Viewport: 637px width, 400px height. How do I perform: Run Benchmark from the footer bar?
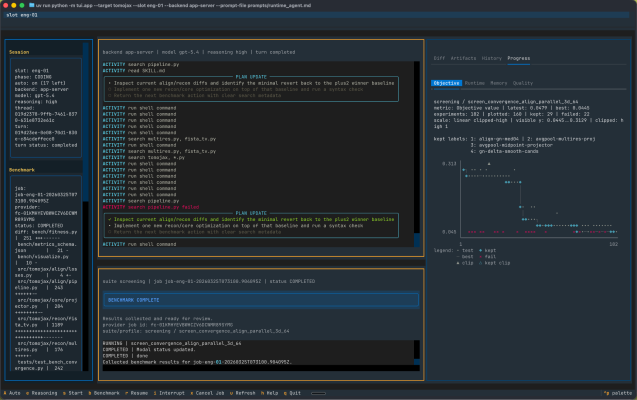[104, 393]
